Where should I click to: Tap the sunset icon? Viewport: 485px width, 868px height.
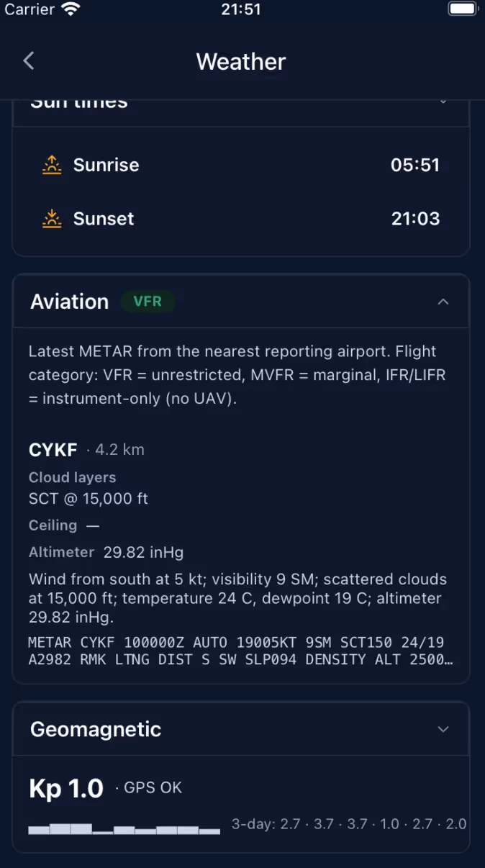pos(52,219)
